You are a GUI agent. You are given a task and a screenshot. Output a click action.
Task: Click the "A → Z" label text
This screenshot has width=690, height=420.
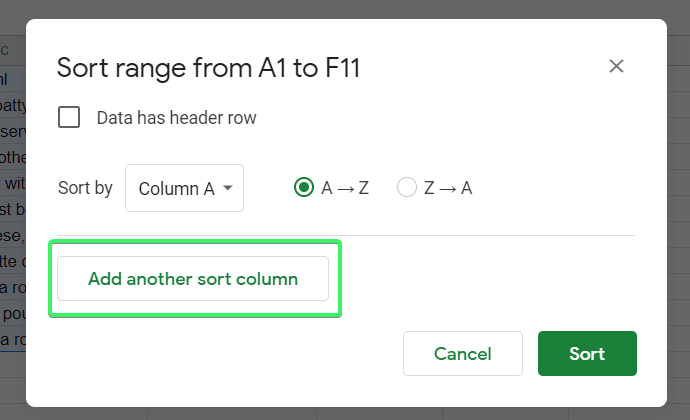pos(345,188)
